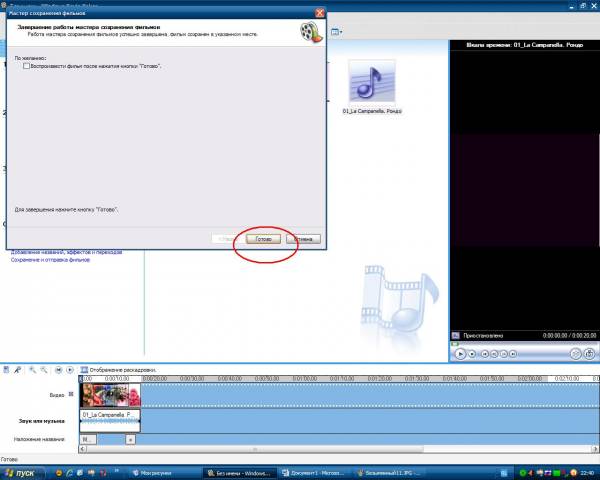Click the green circle tray icon

pos(522,473)
